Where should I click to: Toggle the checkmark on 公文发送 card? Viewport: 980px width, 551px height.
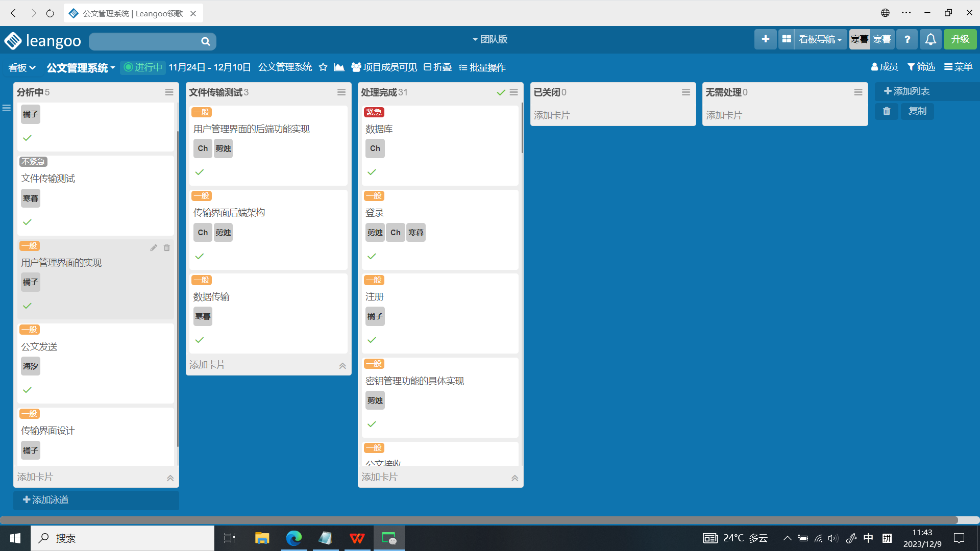(28, 390)
